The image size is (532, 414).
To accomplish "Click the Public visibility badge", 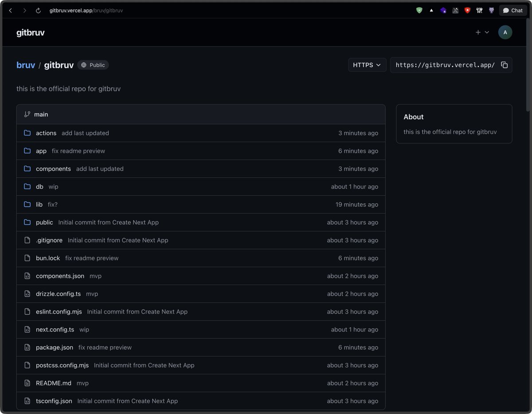I will point(93,65).
